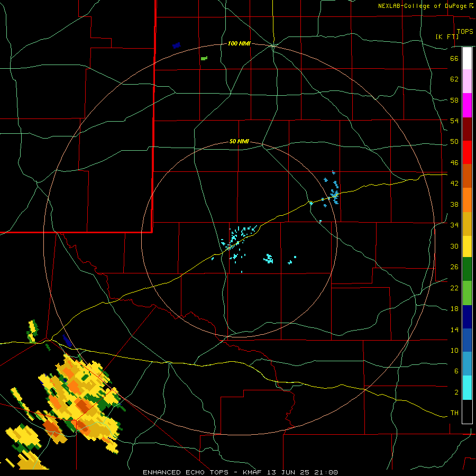Click the 66 legend value

454,58
